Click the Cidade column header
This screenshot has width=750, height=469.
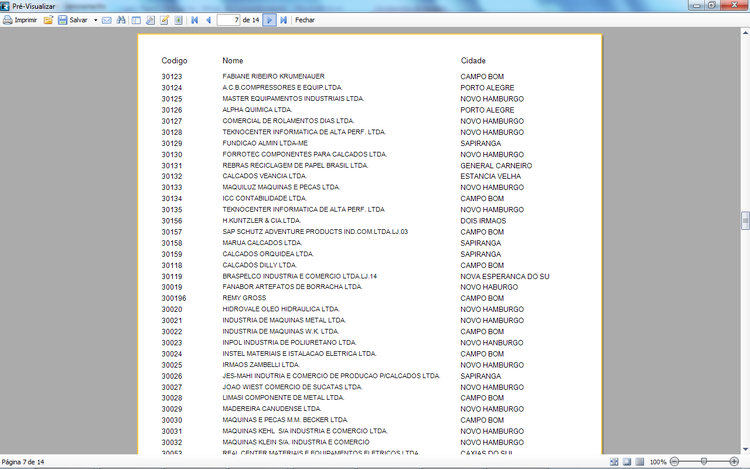(473, 61)
